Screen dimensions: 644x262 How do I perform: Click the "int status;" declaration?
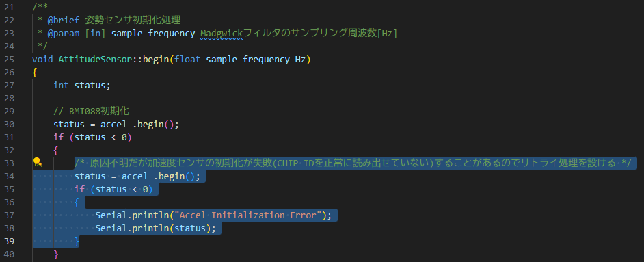tap(82, 86)
